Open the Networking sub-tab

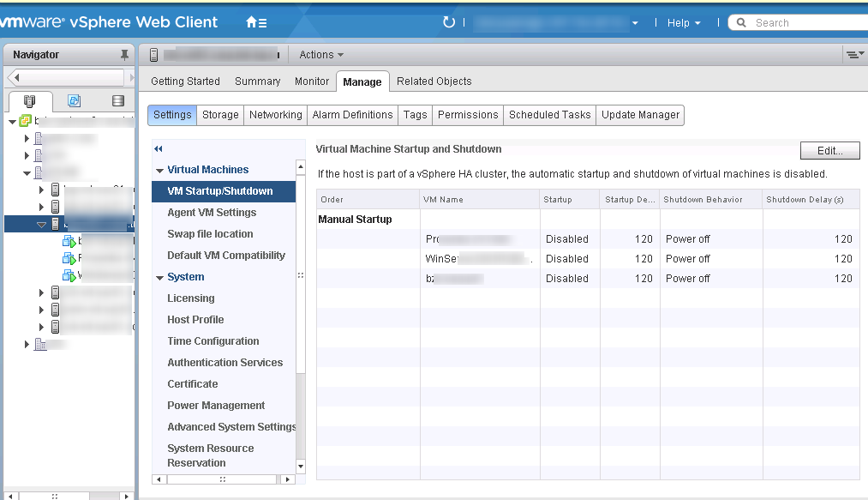point(276,115)
